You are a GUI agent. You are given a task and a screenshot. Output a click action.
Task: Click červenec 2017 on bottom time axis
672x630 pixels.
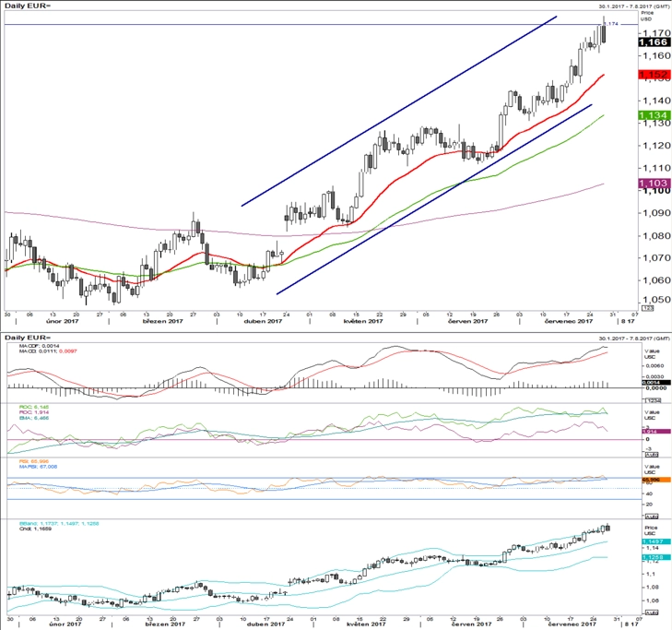(x=572, y=624)
